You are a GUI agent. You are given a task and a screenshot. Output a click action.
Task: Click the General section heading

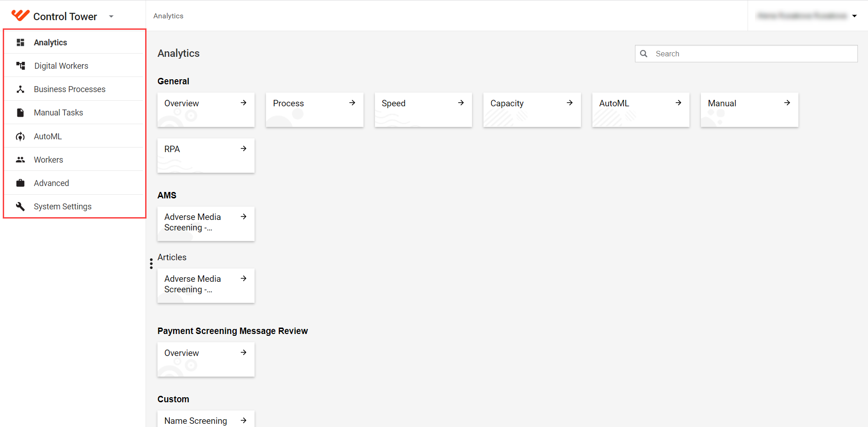pyautogui.click(x=173, y=81)
